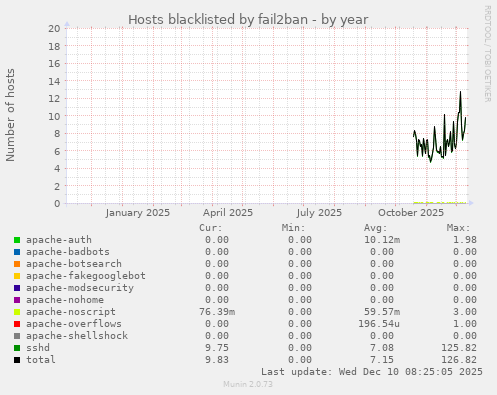497x395 pixels.
Task: Click the October 2025 axis label
Action: [x=411, y=213]
